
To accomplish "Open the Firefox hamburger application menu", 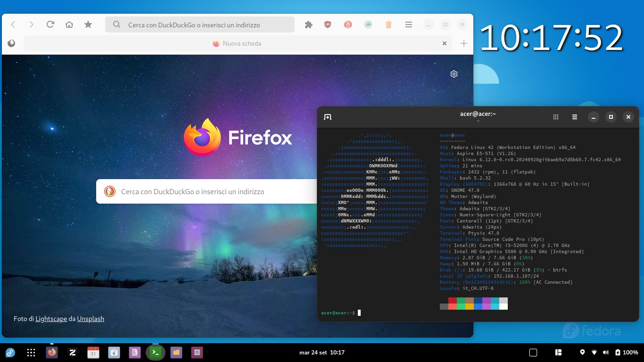I will [x=409, y=25].
